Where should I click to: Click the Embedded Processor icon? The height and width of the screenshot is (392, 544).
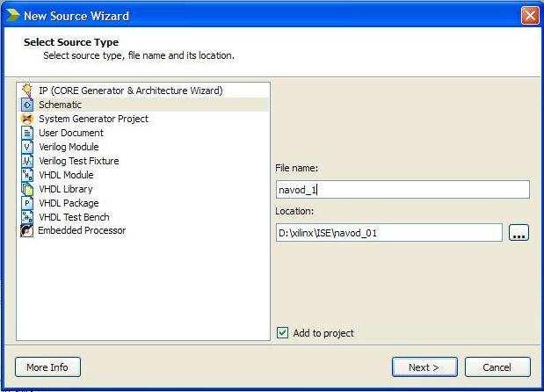[x=26, y=230]
